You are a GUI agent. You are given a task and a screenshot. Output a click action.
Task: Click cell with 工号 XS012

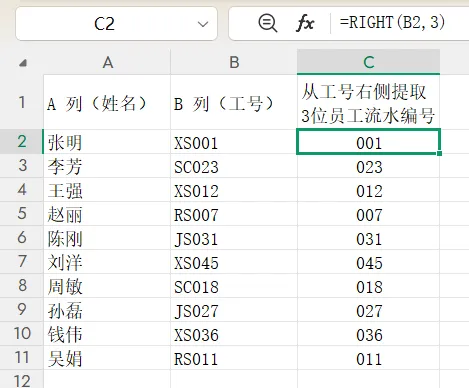(x=234, y=190)
